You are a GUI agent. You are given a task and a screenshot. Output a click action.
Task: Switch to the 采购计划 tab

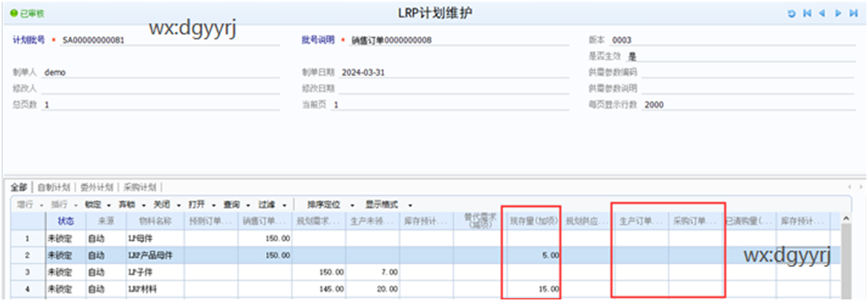(140, 187)
